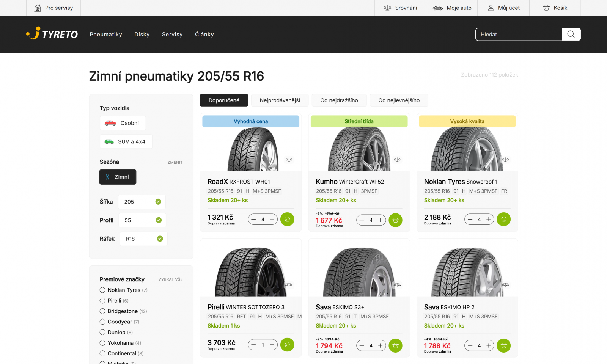Image resolution: width=607 pixels, height=364 pixels.
Task: Compare the Sava Eskimo HP 2 tire
Action: (505, 285)
